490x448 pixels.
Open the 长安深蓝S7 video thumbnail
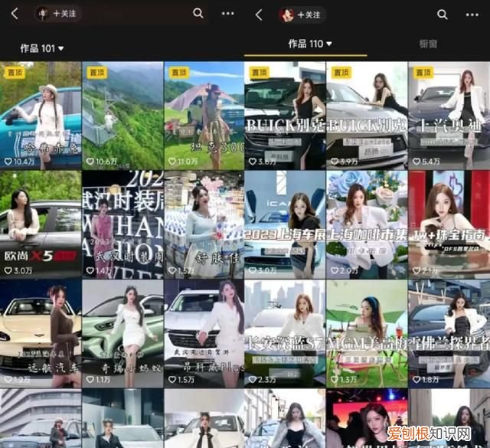[x=285, y=334]
